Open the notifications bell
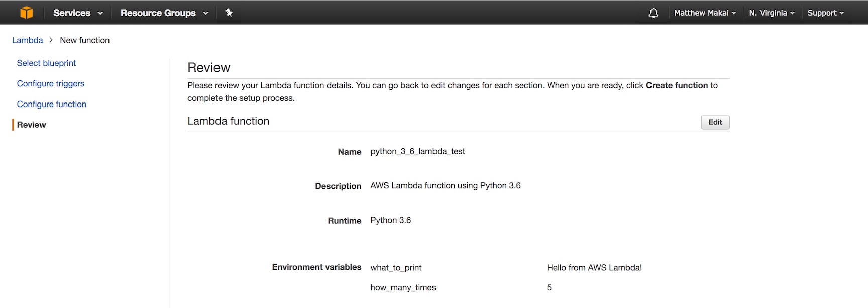This screenshot has height=308, width=868. [653, 13]
